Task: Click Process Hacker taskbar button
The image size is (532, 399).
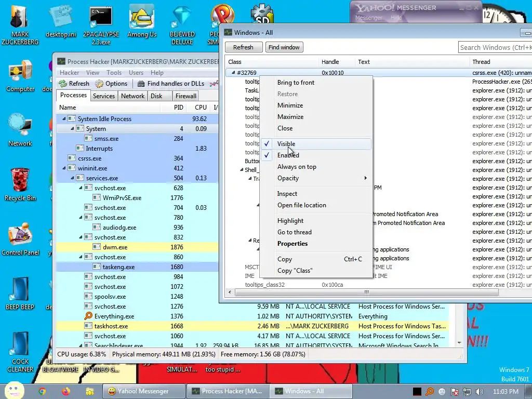Action: (228, 391)
